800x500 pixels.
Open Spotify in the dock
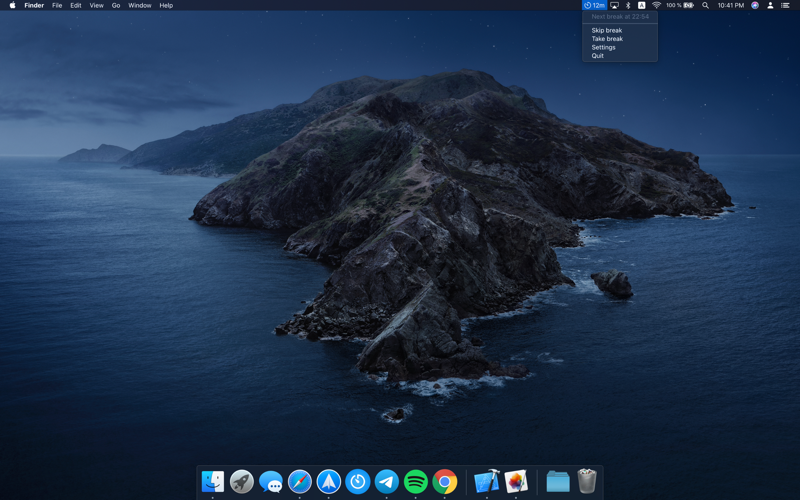[415, 482]
